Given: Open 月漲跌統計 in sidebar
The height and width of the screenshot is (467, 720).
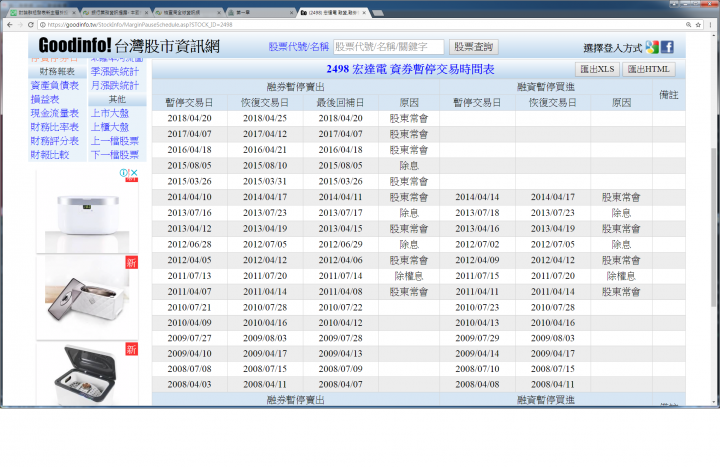Looking at the screenshot, I should click(x=114, y=85).
